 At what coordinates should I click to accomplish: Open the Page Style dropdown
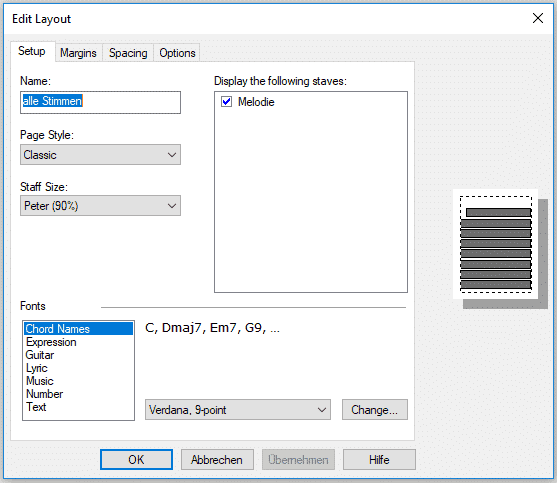[100, 154]
